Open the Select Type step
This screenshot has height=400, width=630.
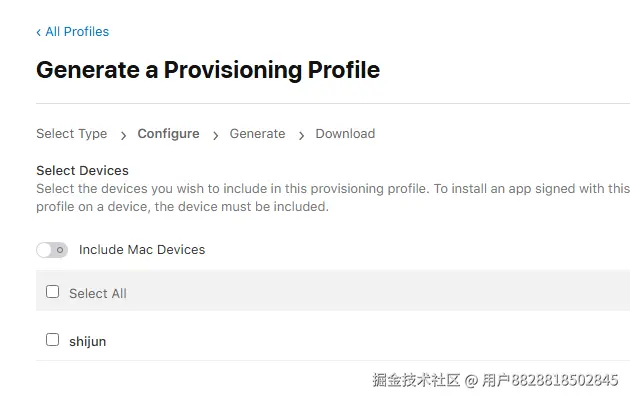tap(72, 134)
